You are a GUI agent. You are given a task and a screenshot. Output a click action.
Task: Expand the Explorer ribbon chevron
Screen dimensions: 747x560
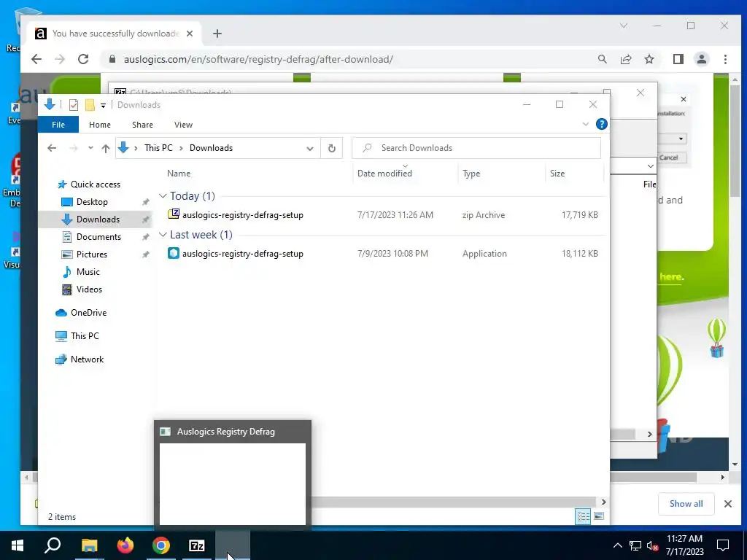coord(586,124)
